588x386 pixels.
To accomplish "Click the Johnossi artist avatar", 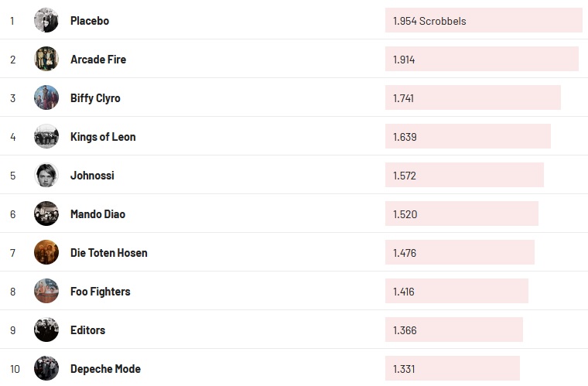I will (46, 176).
